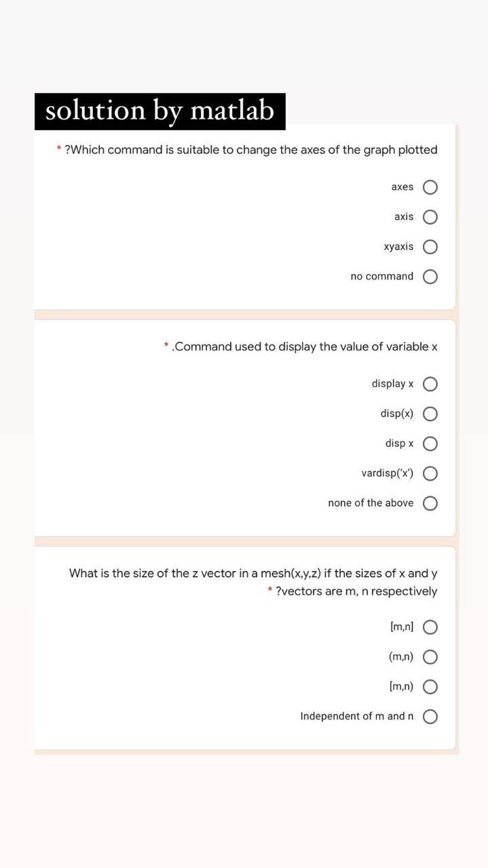This screenshot has height=868, width=488.
Task: Choose the "disp(x)" answer
Action: pyautogui.click(x=430, y=413)
